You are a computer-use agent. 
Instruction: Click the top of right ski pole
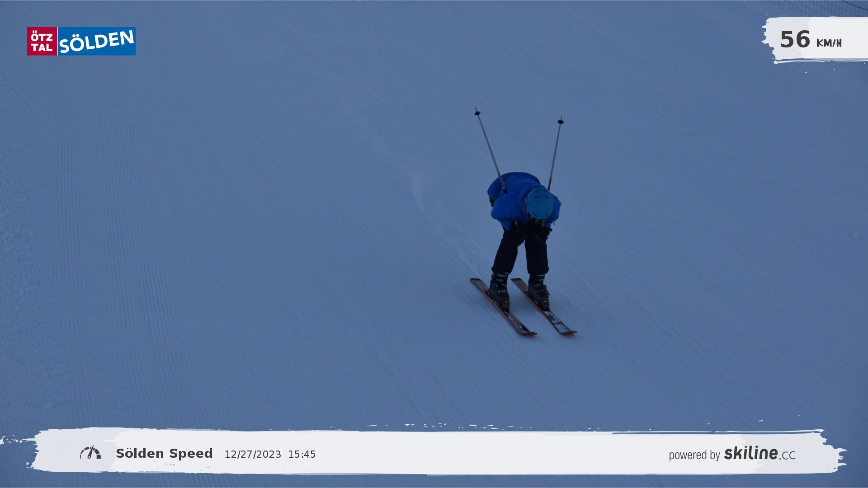pyautogui.click(x=561, y=121)
